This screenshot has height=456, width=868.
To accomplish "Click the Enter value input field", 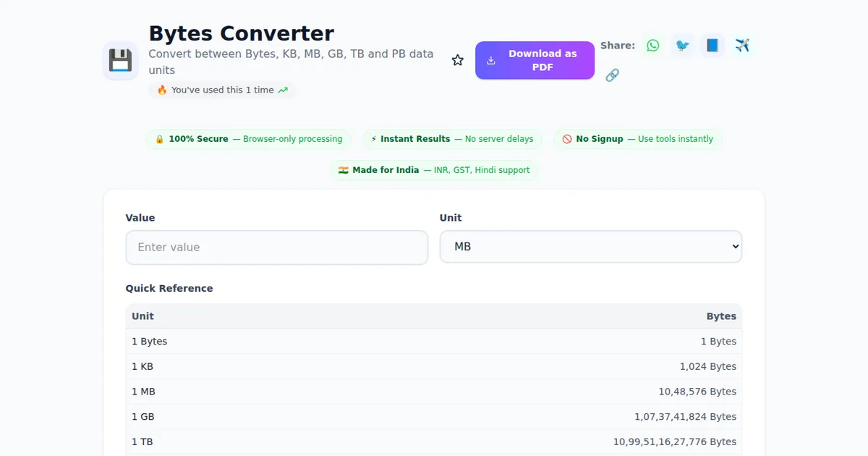I will tap(276, 248).
